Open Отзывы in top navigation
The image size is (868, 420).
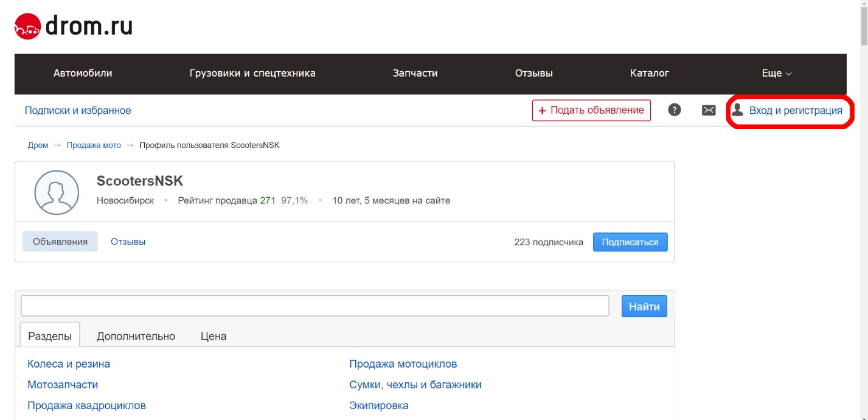click(x=534, y=73)
